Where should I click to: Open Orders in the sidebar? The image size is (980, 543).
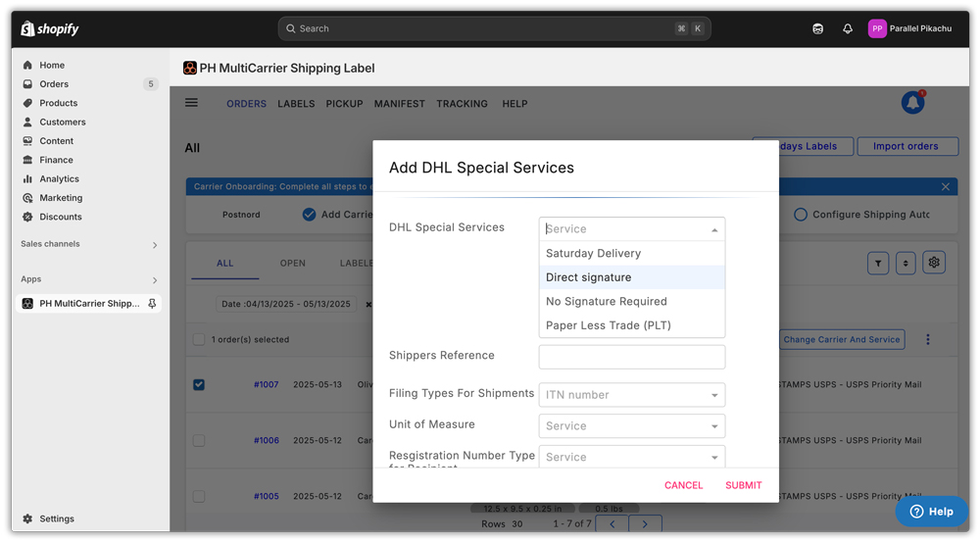click(x=54, y=83)
